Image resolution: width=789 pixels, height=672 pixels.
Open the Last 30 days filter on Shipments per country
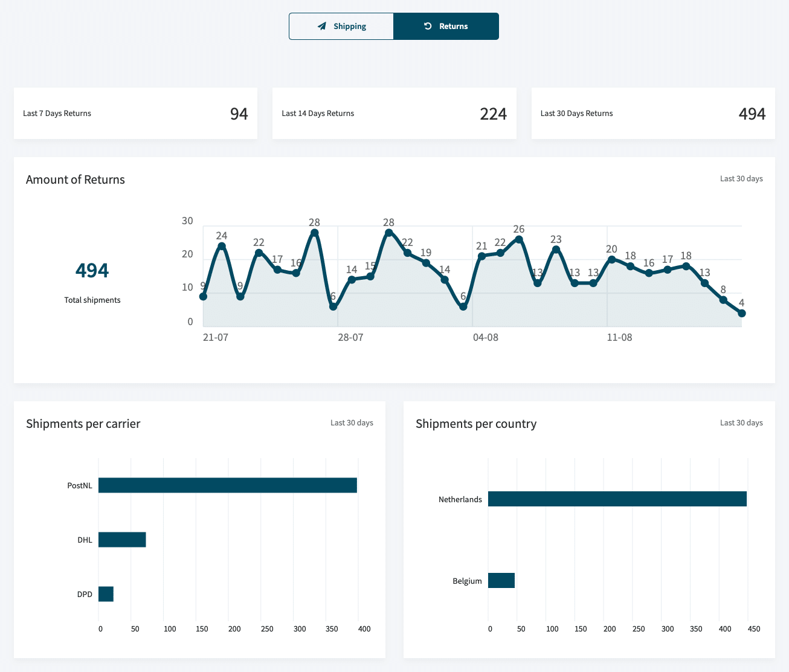tap(741, 422)
